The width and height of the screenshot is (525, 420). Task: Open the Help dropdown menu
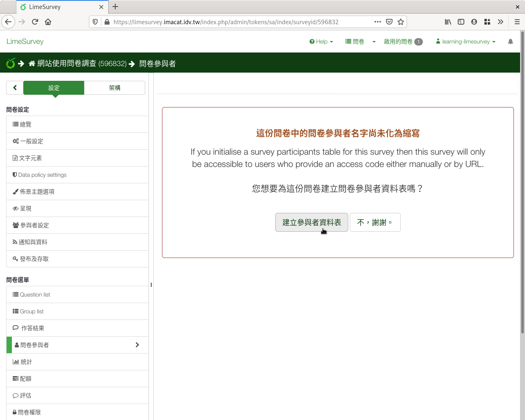pyautogui.click(x=321, y=41)
